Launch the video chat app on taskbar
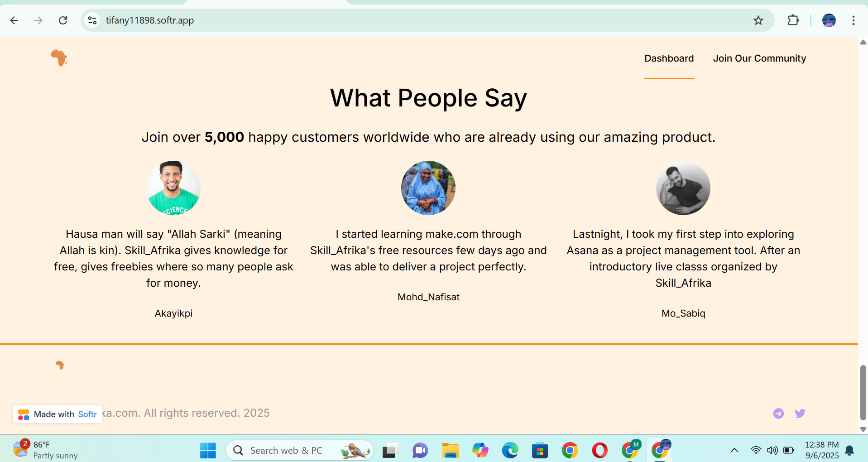The height and width of the screenshot is (462, 868). (x=420, y=450)
